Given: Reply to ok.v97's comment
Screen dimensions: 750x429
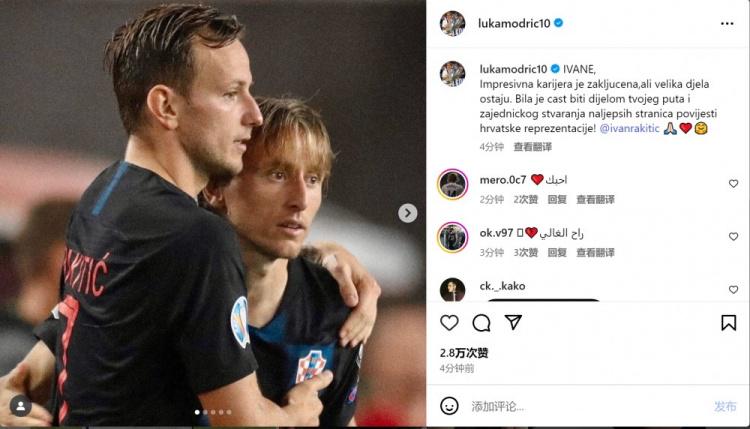Looking at the screenshot, I should click(557, 253).
